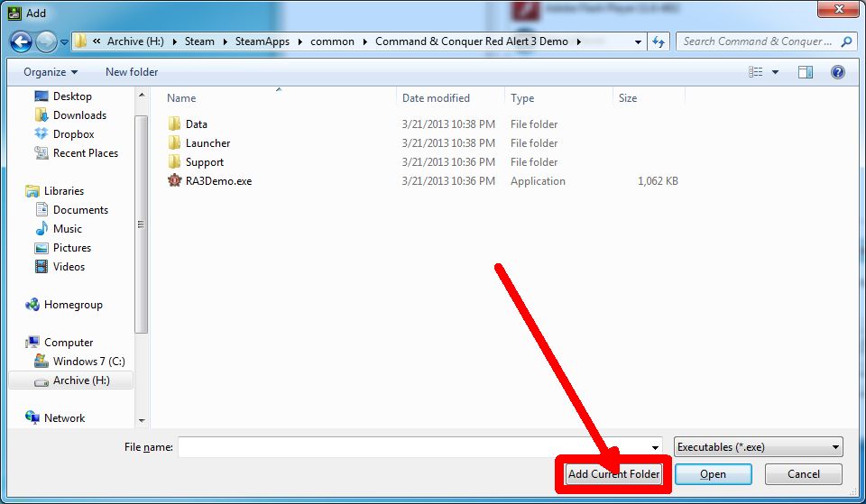Click the Forward navigation arrow

(x=46, y=41)
